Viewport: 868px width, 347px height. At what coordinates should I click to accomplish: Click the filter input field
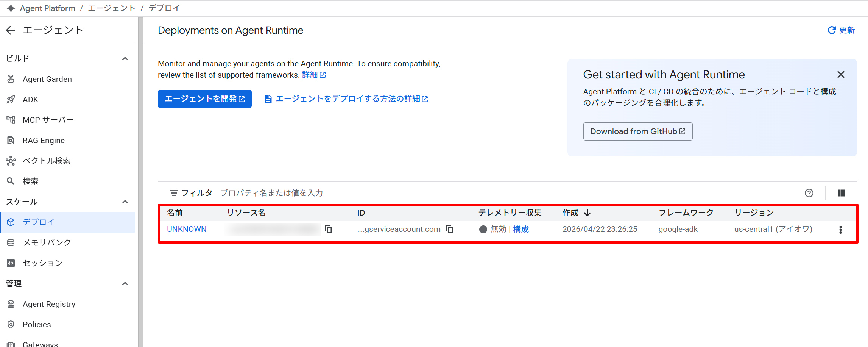pyautogui.click(x=271, y=193)
